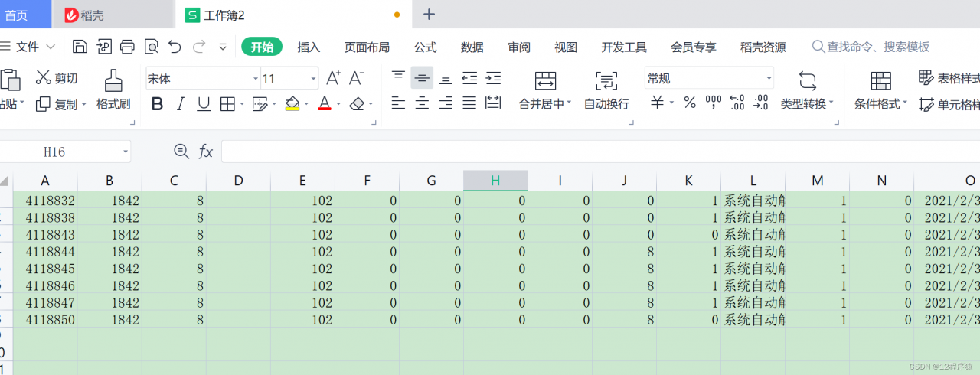The width and height of the screenshot is (980, 375).
Task: Click the decrease indent icon
Action: [469, 77]
